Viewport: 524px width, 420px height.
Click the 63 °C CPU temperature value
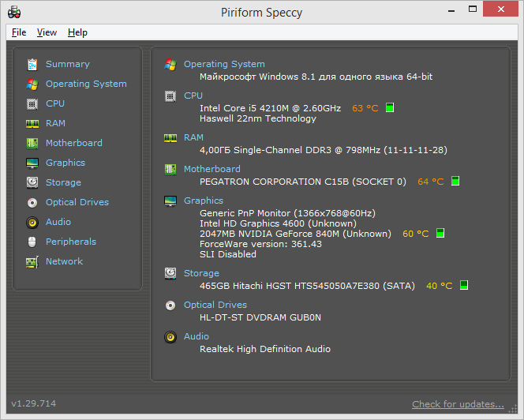365,108
